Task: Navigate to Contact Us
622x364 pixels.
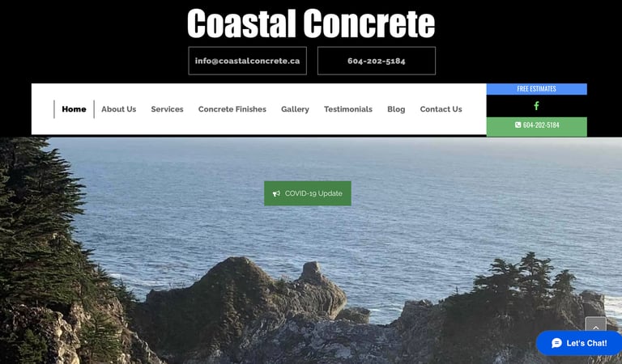Action: point(441,109)
